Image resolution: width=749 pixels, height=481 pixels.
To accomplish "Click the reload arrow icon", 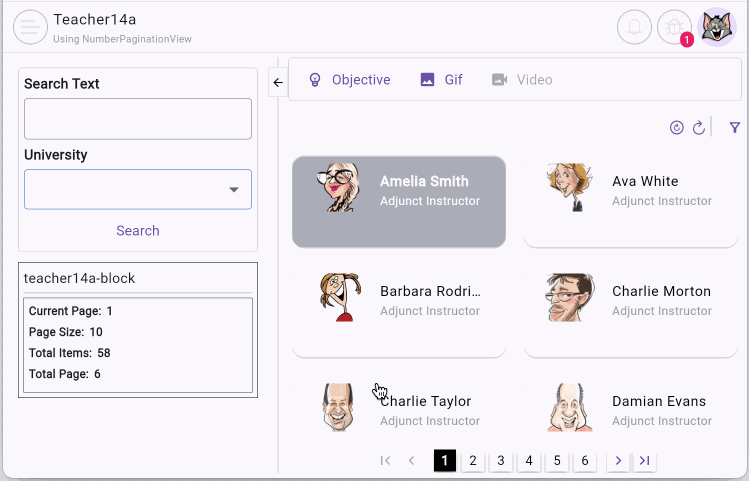I will [699, 128].
